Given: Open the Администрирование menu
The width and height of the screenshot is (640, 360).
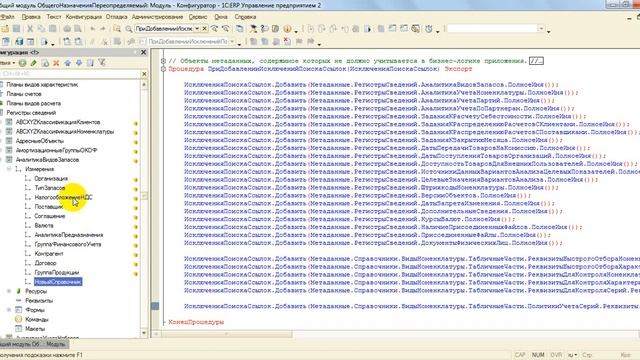Looking at the screenshot, I should [x=157, y=17].
